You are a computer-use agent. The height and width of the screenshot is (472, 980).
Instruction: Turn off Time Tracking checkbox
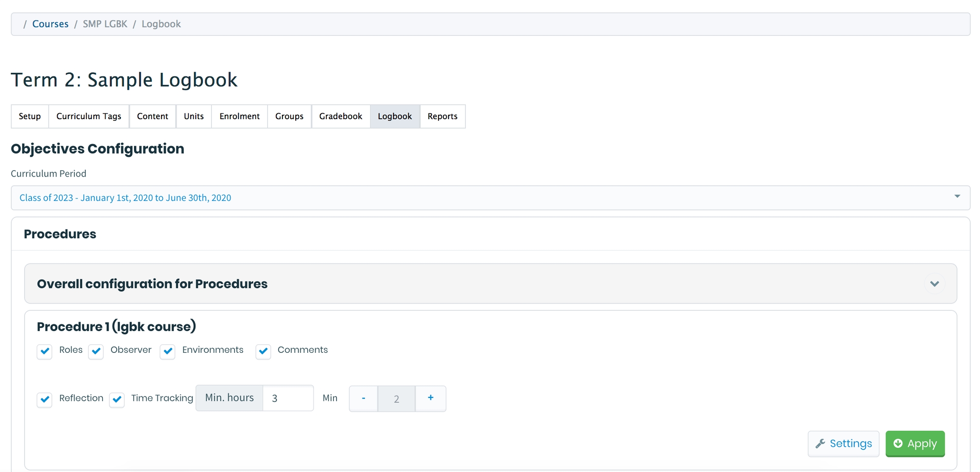pyautogui.click(x=117, y=399)
